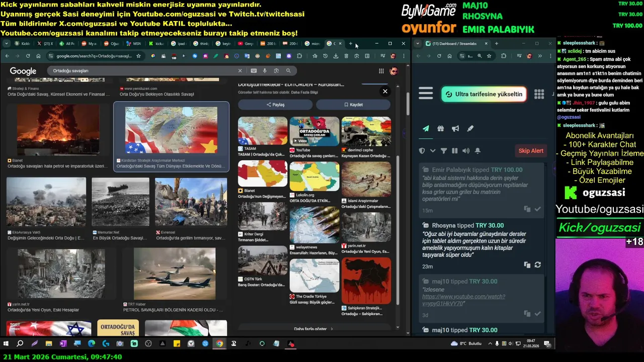This screenshot has width=644, height=362.
Task: Expand the chevron next to the shield icon
Action: (x=433, y=151)
